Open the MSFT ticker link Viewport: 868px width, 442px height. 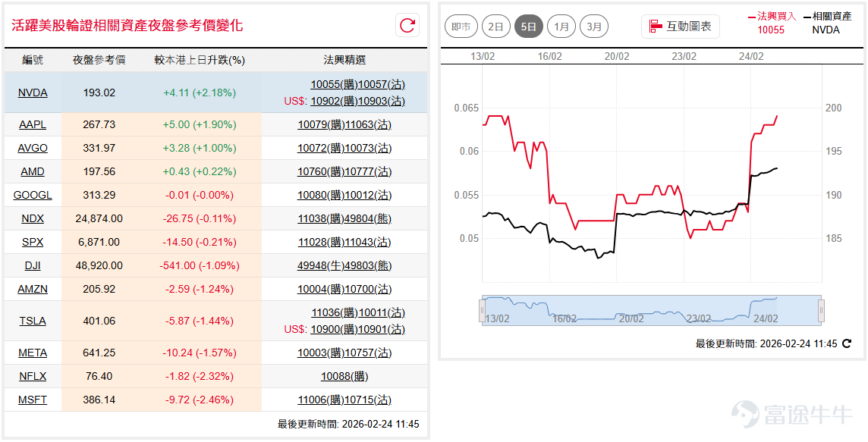point(33,400)
